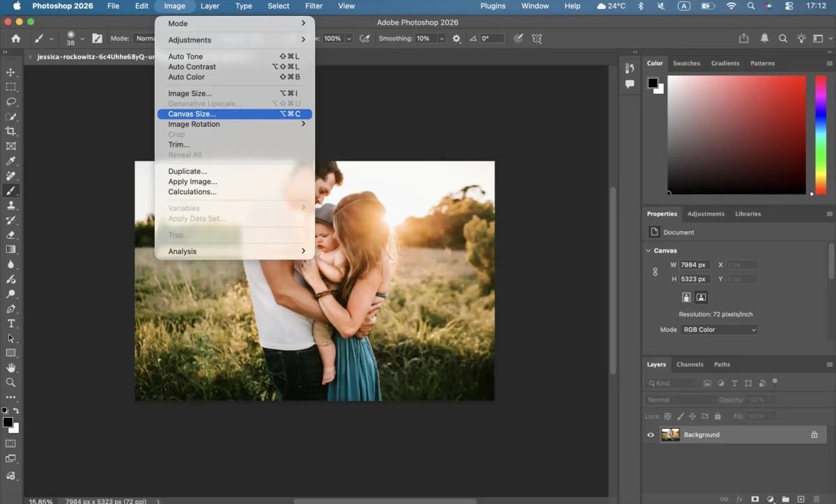Select the Quick Selection tool
This screenshot has width=836, height=504.
pyautogui.click(x=10, y=116)
